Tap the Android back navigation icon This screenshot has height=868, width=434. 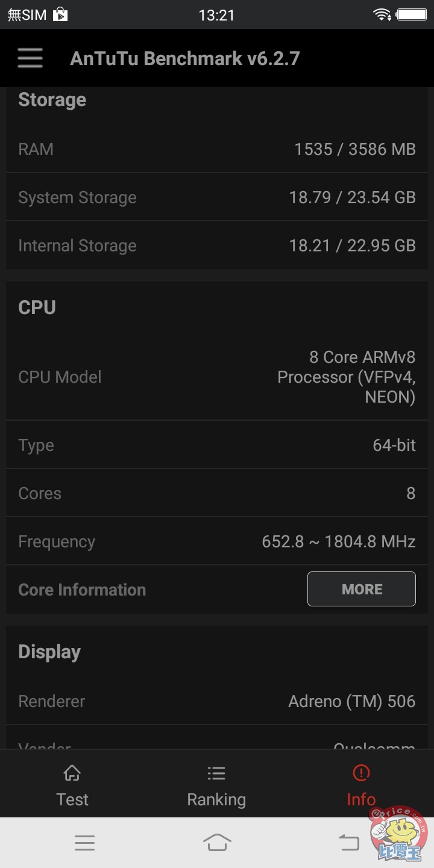coord(349,842)
